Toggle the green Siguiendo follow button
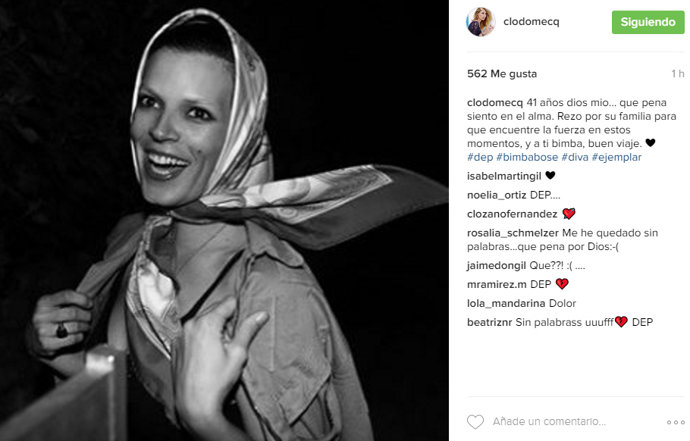The height and width of the screenshot is (441, 690). pos(648,22)
